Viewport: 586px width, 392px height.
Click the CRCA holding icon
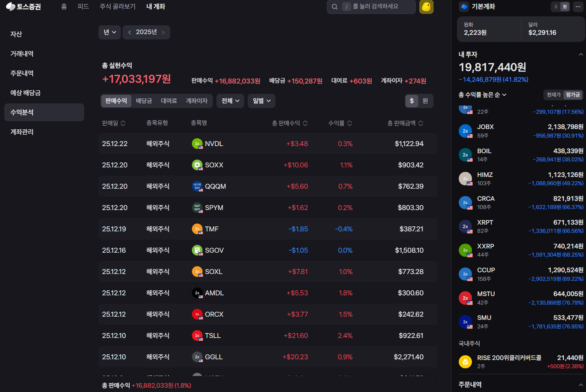point(466,203)
